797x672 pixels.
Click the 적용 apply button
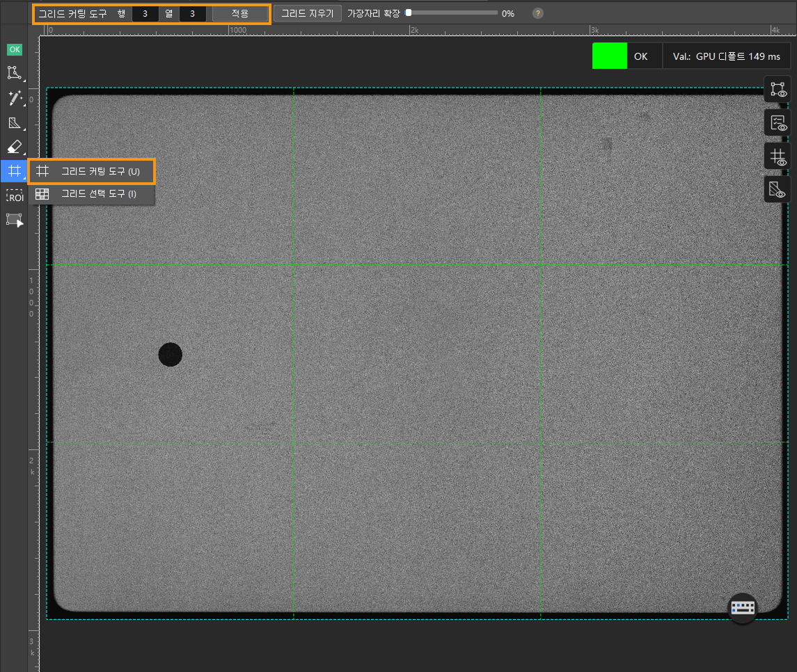240,14
